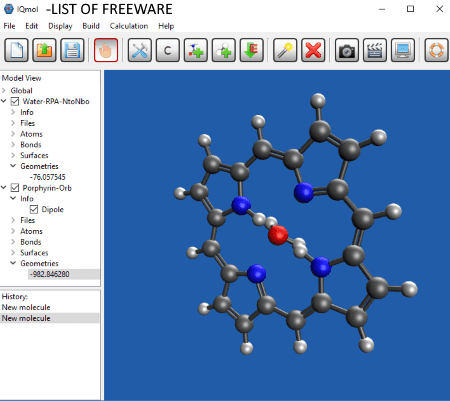Click the movie clapperboard record icon
The width and height of the screenshot is (450, 401).
(375, 50)
